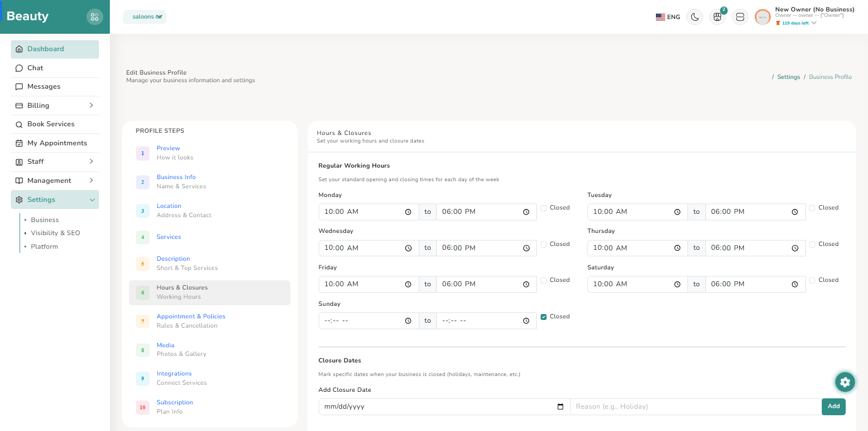Click the My Appointments calendar icon
Viewport: 868px width, 431px height.
tap(19, 143)
